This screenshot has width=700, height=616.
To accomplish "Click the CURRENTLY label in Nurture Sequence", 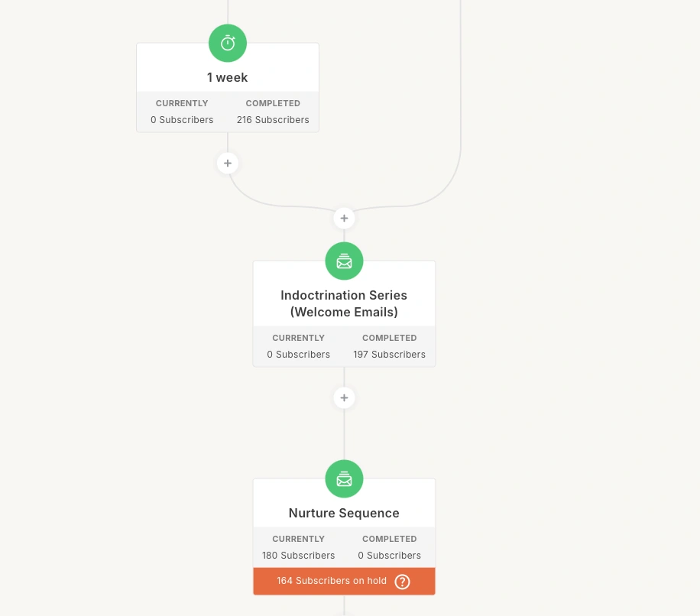I will point(298,539).
